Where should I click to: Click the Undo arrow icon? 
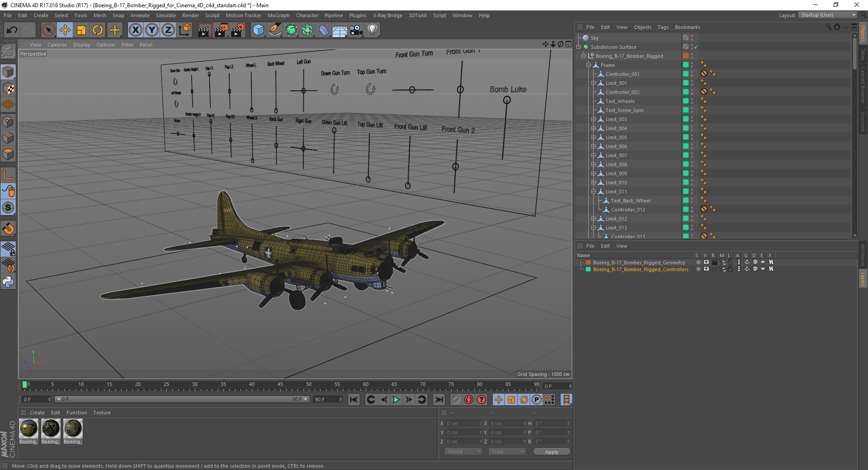(12, 30)
